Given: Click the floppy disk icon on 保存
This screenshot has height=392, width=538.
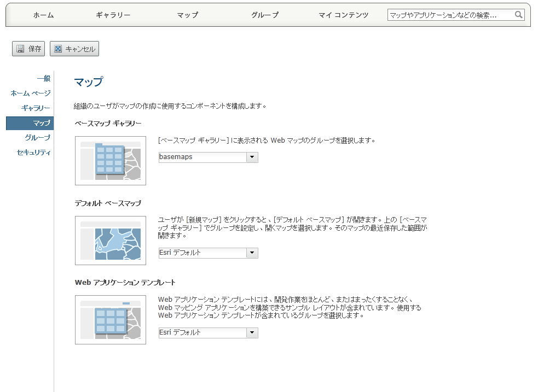Looking at the screenshot, I should click(20, 49).
